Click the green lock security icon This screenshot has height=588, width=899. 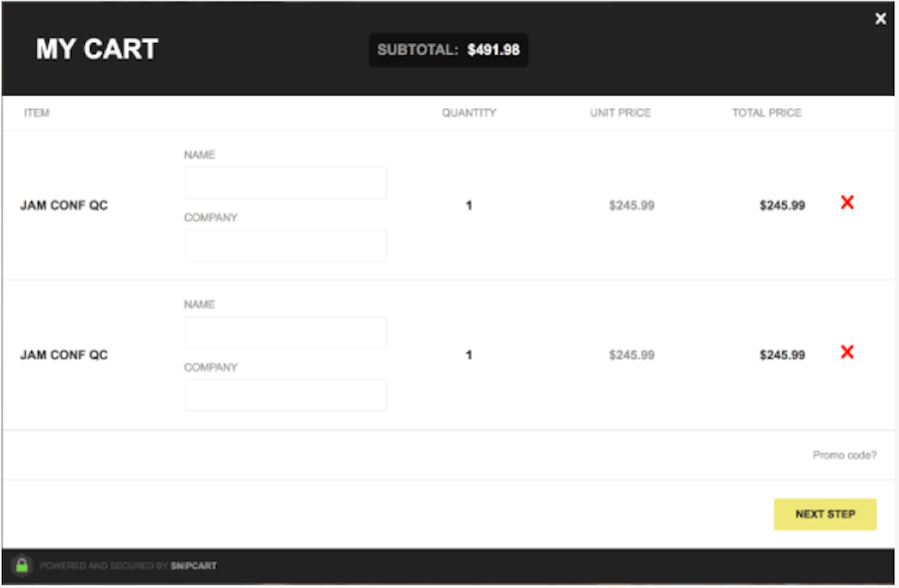[x=22, y=566]
